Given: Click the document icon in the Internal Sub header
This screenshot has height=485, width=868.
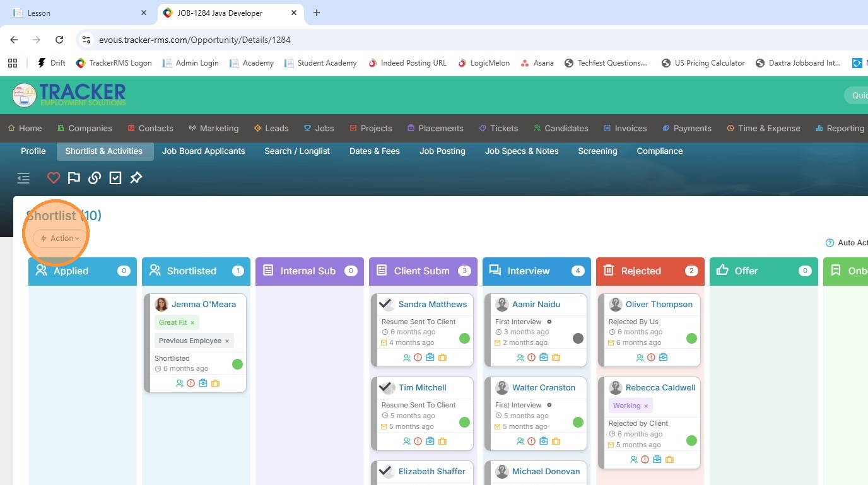Looking at the screenshot, I should pos(268,270).
